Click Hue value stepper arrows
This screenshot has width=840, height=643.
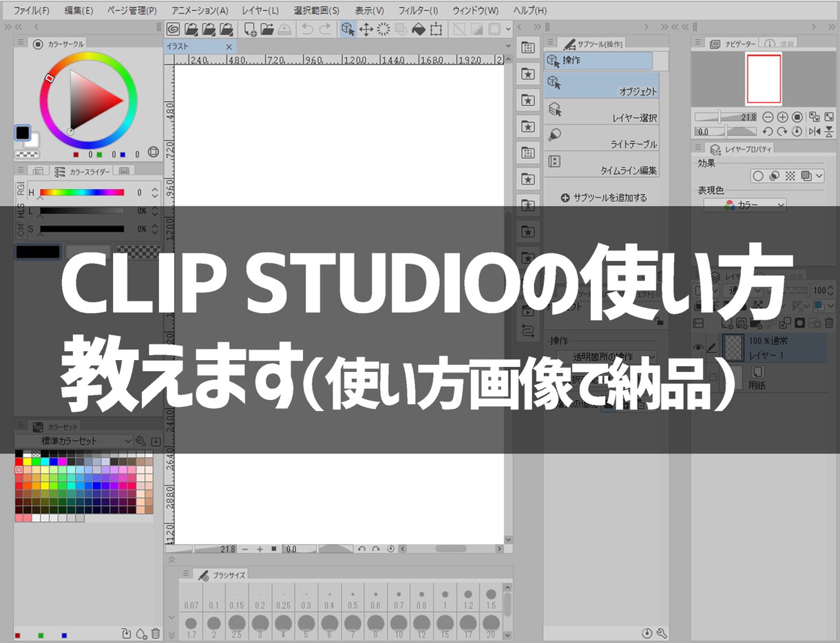click(155, 193)
